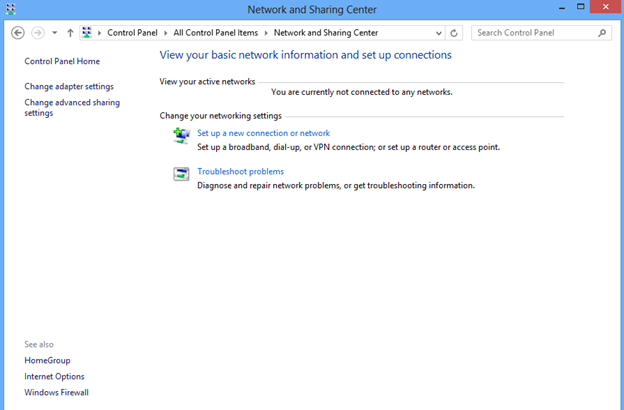Select All Control Panel Items breadcrumb

pos(215,33)
